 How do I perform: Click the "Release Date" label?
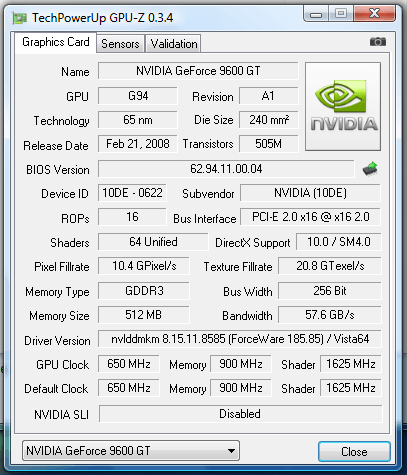[x=56, y=146]
